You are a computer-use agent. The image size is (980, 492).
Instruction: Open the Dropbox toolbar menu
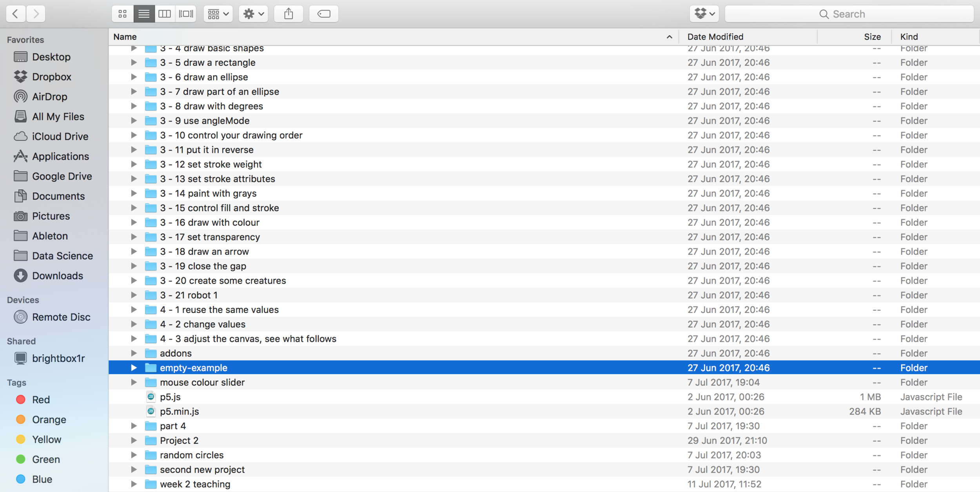click(704, 14)
